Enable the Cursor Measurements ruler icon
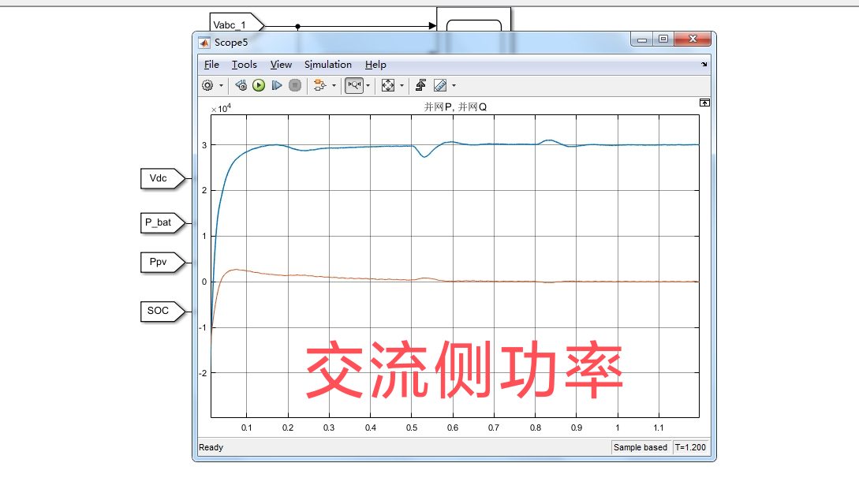The width and height of the screenshot is (859, 504). [x=441, y=85]
